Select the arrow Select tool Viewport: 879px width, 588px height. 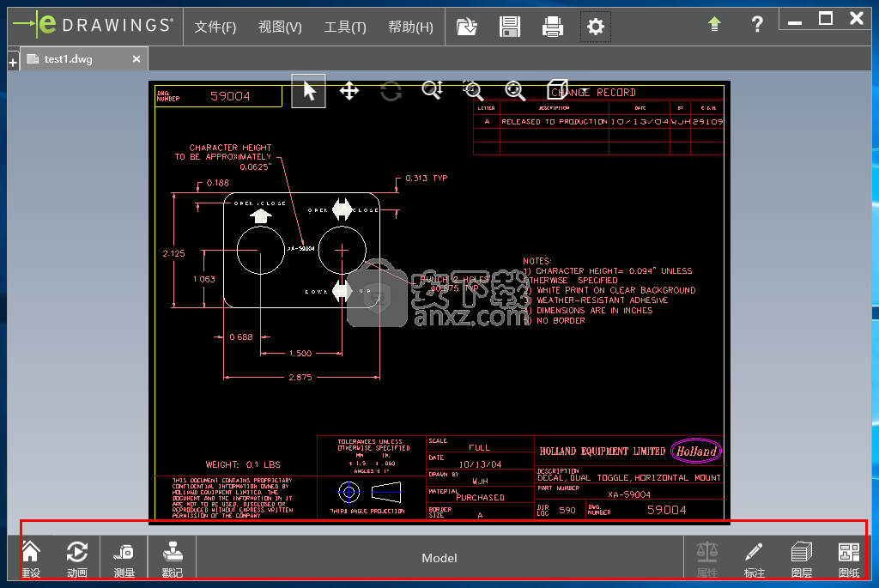(309, 91)
